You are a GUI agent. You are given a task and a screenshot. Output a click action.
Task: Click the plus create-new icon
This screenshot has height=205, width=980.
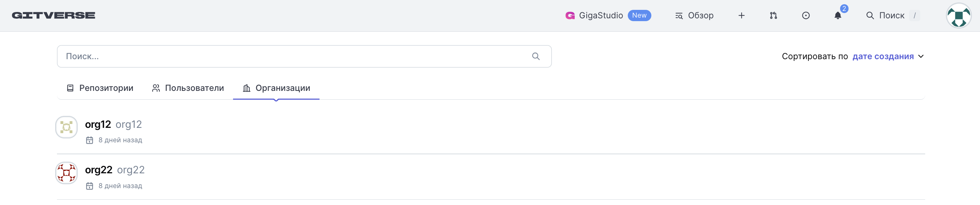pyautogui.click(x=741, y=15)
